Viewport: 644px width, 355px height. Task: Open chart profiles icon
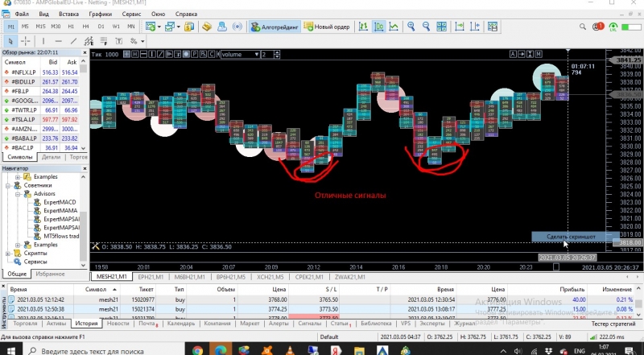(170, 27)
